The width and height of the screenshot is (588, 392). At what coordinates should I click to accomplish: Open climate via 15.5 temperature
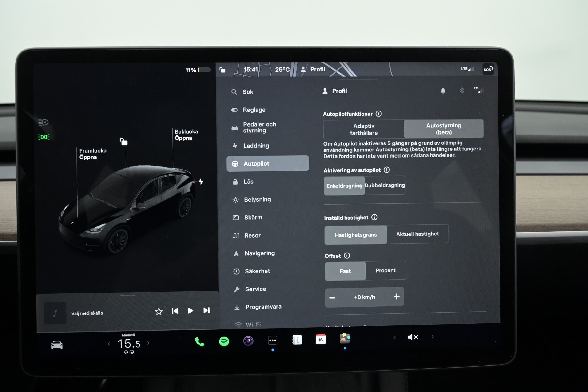click(x=129, y=344)
